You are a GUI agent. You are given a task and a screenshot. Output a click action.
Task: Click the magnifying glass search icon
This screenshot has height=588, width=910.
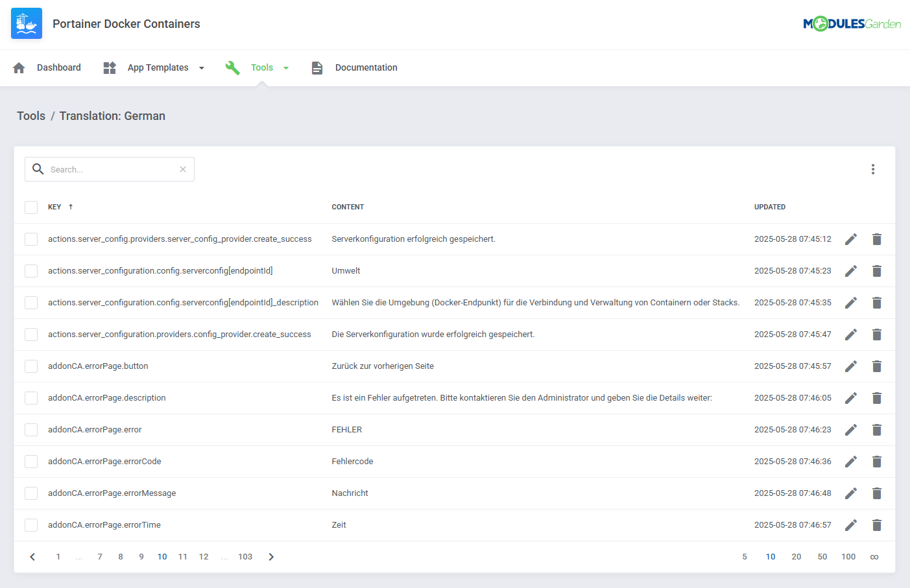click(38, 169)
